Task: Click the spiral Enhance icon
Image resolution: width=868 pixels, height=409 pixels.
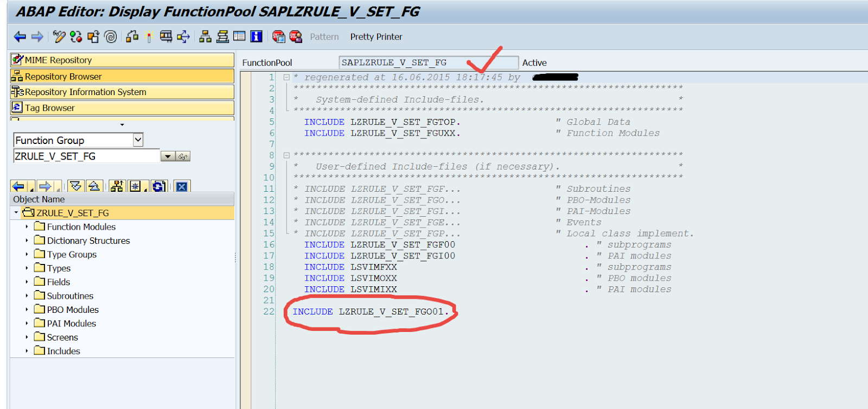Action: 111,36
